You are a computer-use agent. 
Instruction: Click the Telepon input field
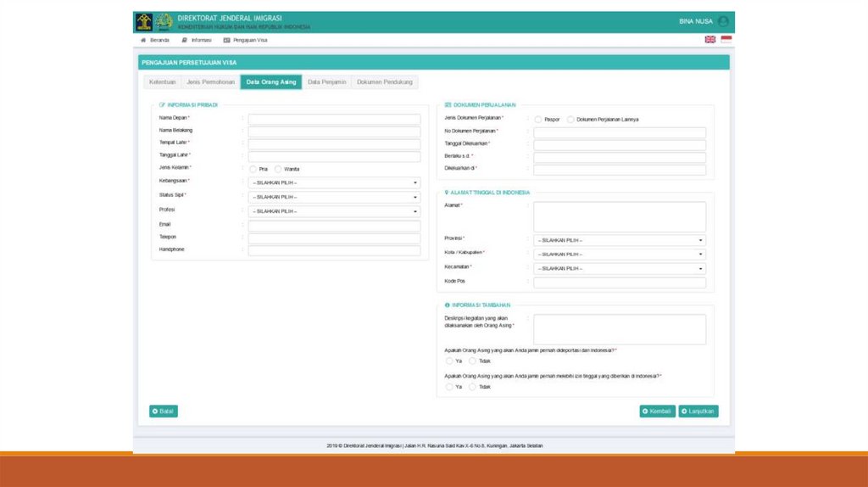(334, 238)
